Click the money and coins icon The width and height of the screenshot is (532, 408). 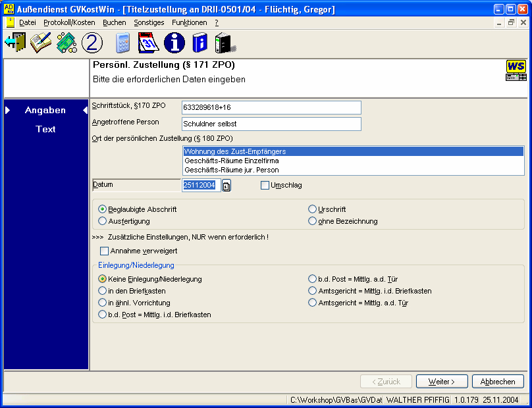click(66, 43)
